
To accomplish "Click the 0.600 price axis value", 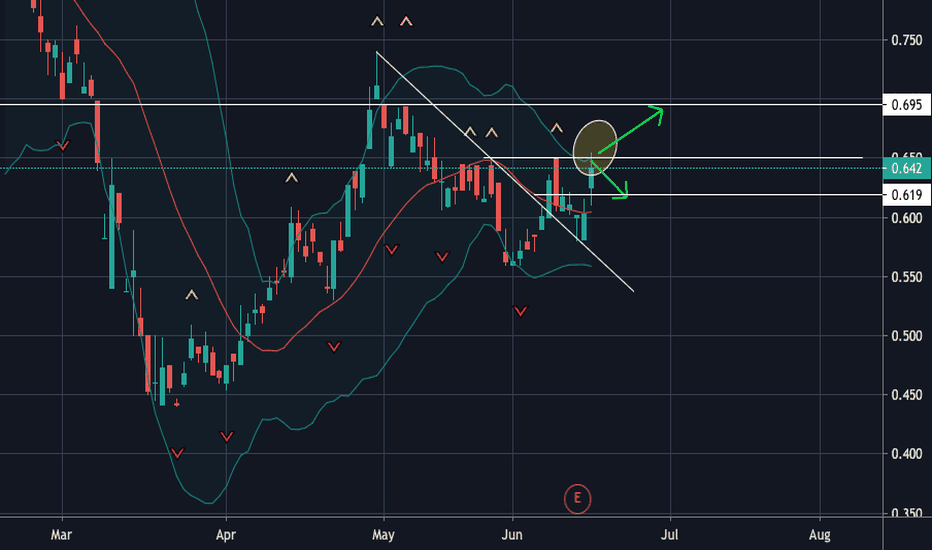I will tap(906, 218).
